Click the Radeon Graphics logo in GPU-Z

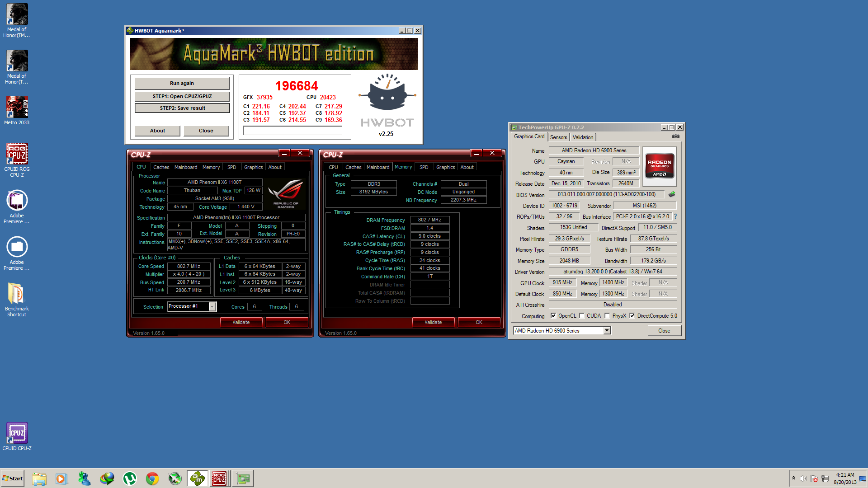659,166
